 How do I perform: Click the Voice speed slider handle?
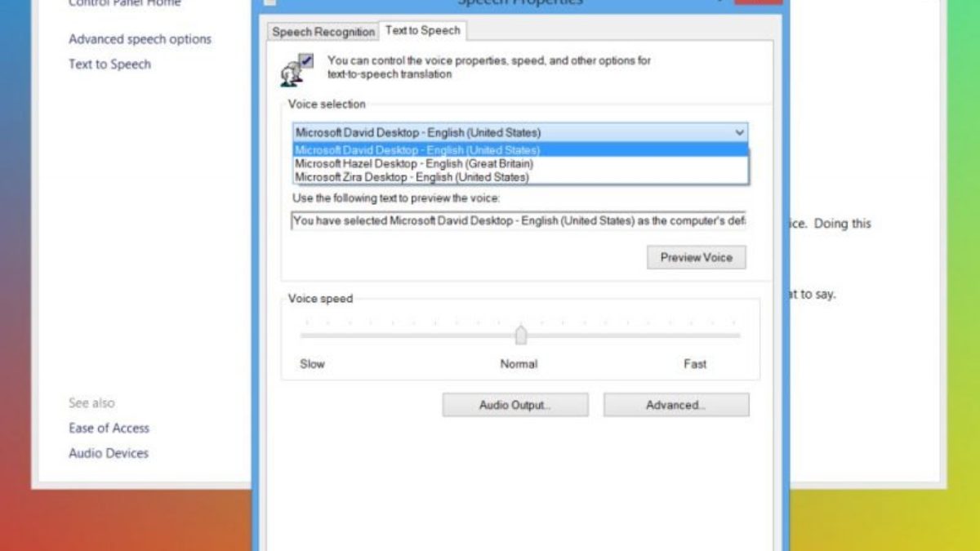click(521, 335)
